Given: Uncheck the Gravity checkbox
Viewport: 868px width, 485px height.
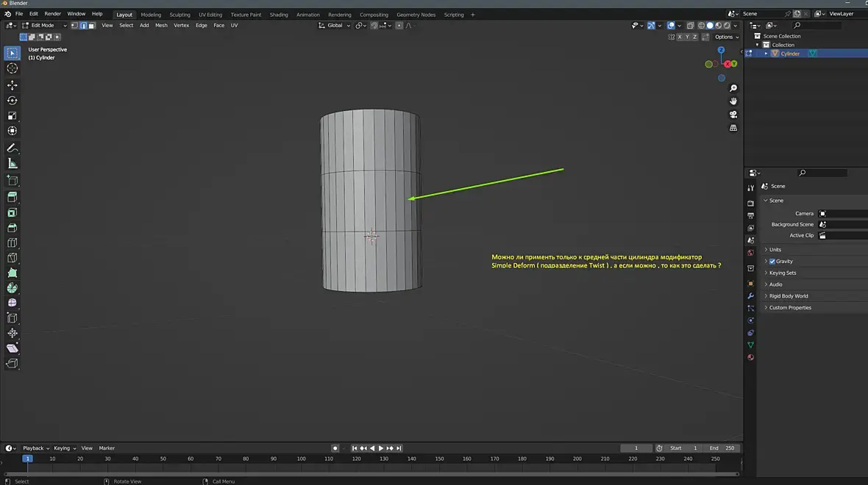Looking at the screenshot, I should pyautogui.click(x=772, y=262).
